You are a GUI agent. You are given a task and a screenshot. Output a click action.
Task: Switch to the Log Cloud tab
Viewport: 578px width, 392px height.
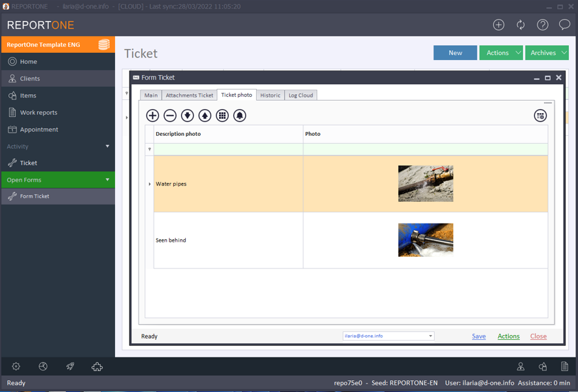[301, 95]
